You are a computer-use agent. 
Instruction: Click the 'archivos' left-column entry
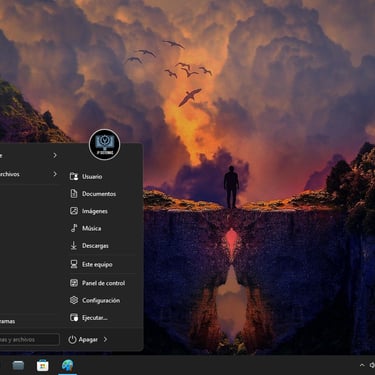[29, 174]
